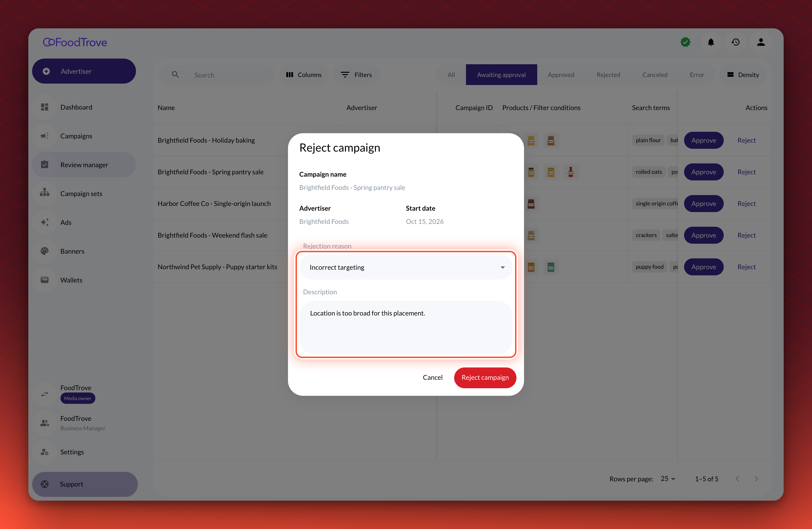812x529 pixels.
Task: Open the Columns chooser
Action: [304, 75]
